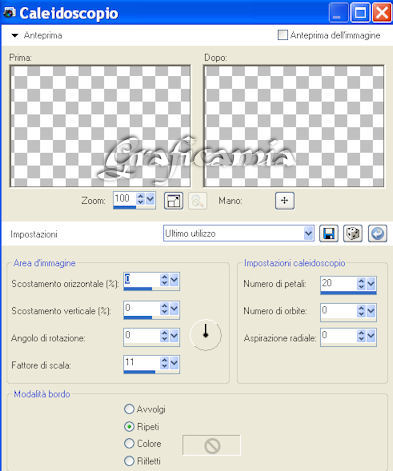Open the Zoom value dropdown arrow
Screen dimensions: 393x471
(151, 199)
